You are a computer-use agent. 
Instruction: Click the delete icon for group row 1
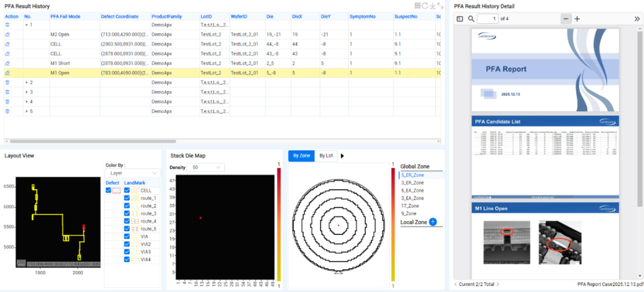[x=8, y=25]
